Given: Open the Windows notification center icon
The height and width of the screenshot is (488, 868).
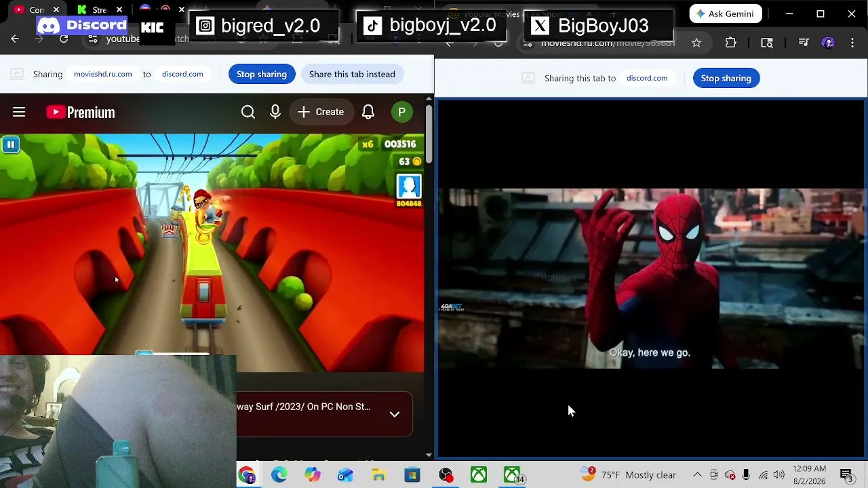Looking at the screenshot, I should (x=847, y=475).
